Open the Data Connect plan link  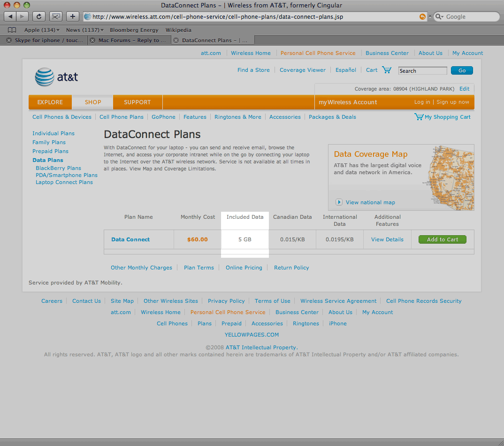130,239
